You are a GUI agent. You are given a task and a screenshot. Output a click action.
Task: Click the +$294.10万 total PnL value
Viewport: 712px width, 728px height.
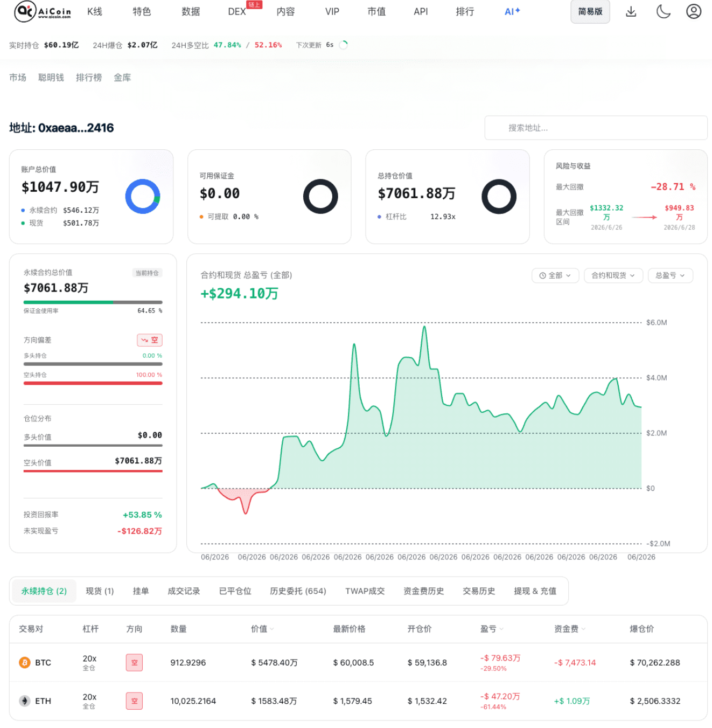(x=239, y=293)
